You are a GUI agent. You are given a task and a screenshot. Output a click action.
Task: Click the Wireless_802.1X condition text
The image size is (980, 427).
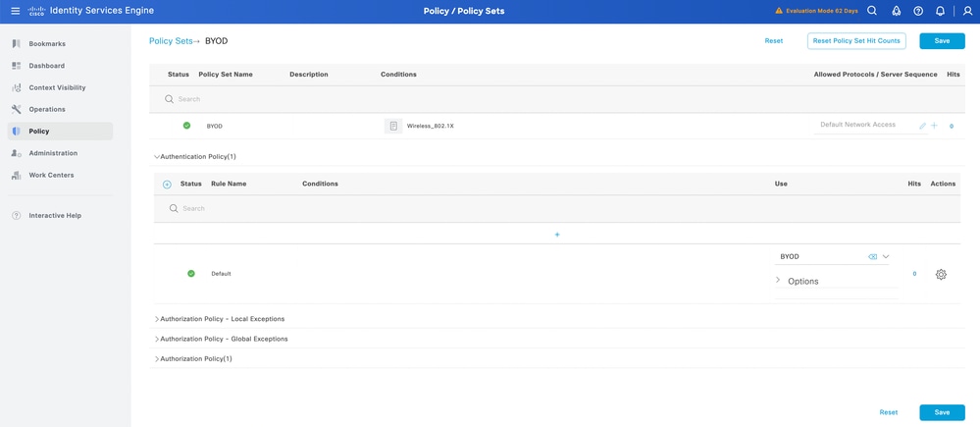[x=430, y=127]
